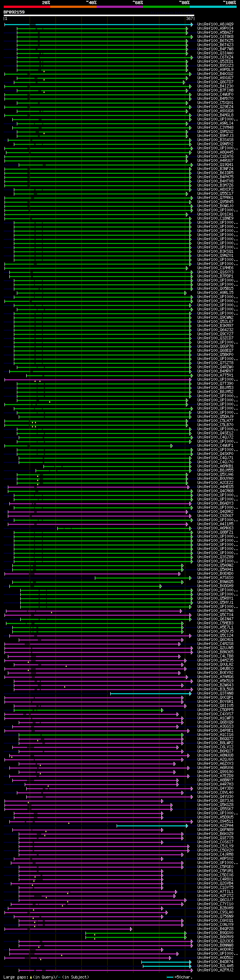Click hit UniRef100_A6MKB1

point(215,466)
